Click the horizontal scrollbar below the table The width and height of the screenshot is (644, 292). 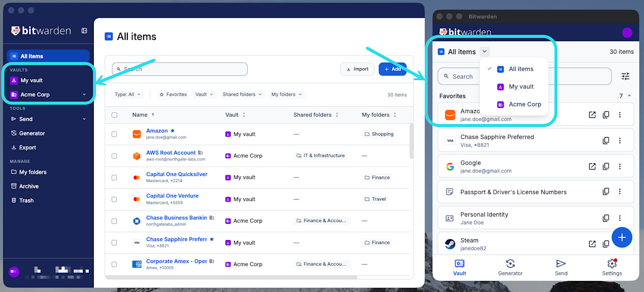tap(231, 277)
